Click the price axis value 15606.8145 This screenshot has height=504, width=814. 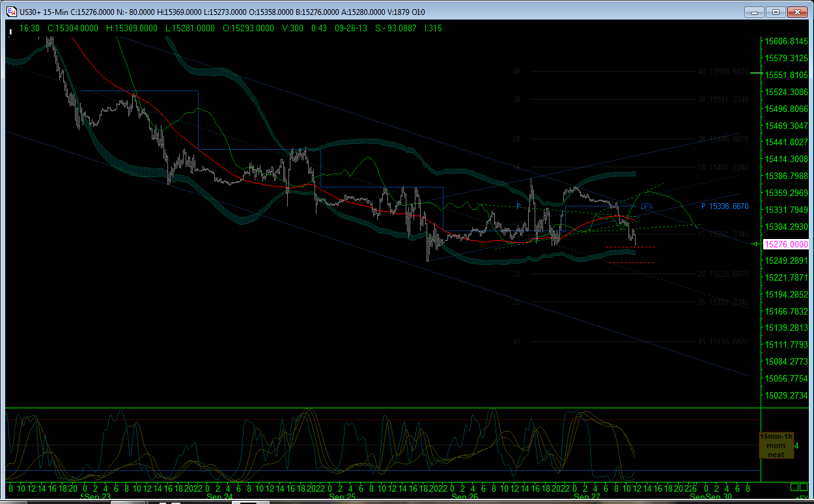click(x=787, y=41)
